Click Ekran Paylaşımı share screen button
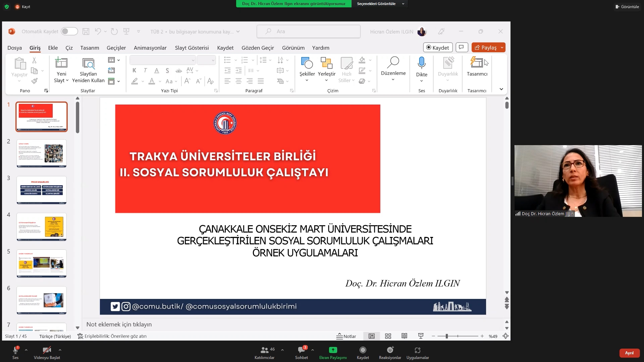Screen dimensions: 644x362 click(x=333, y=353)
